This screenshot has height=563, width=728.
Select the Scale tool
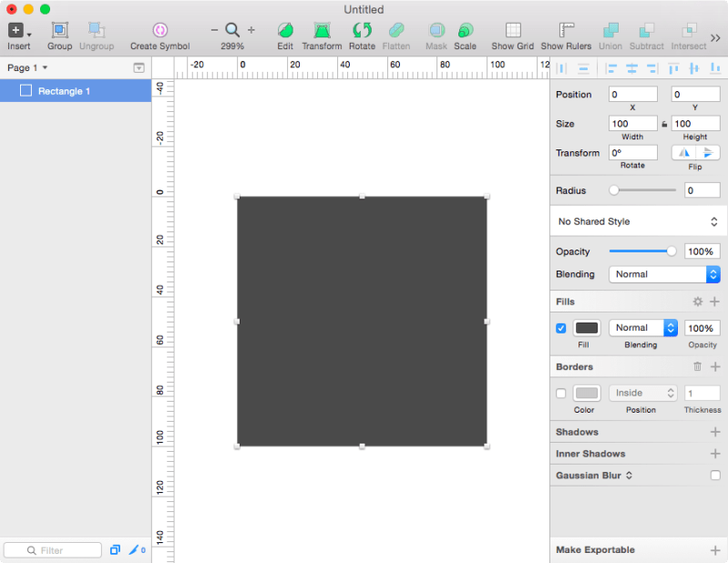(465, 30)
